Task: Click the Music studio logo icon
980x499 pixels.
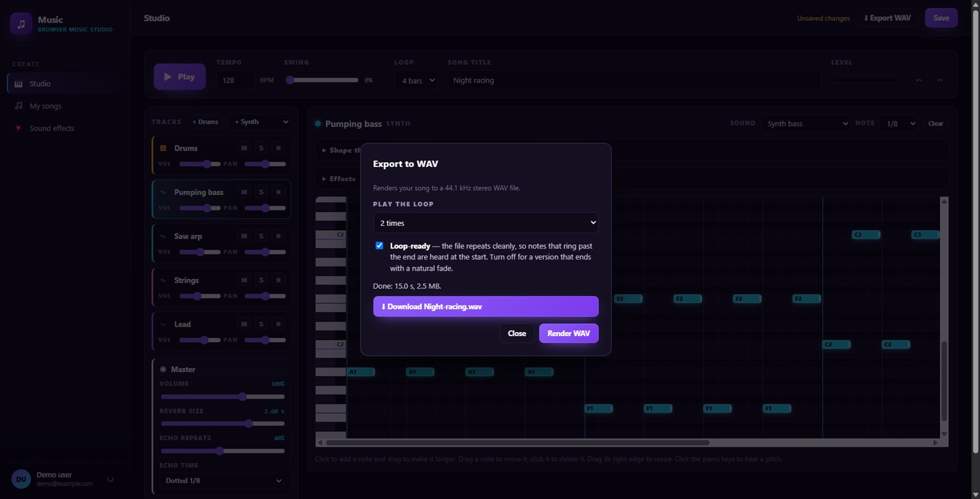Action: 21,24
